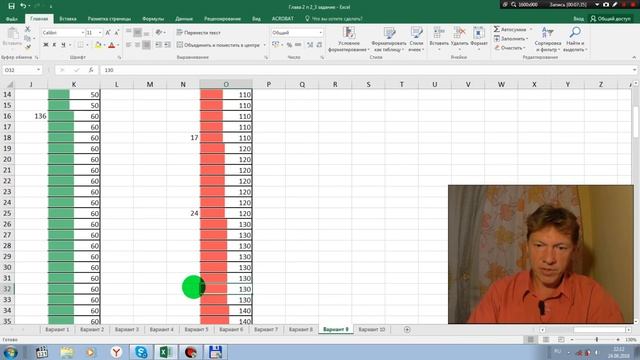The width and height of the screenshot is (640, 360).
Task: Open the Заполнить fill dropdown
Action: 511,38
